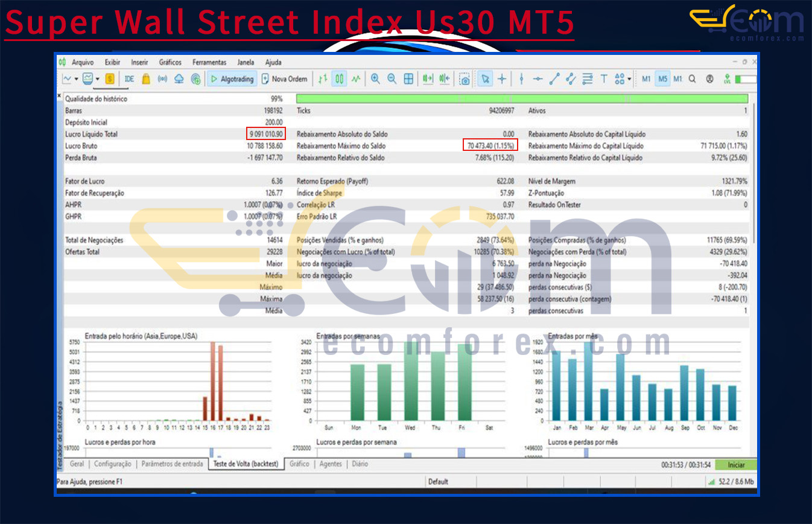812x524 pixels.
Task: Take a chart screenshot with camera icon
Action: click(x=465, y=79)
